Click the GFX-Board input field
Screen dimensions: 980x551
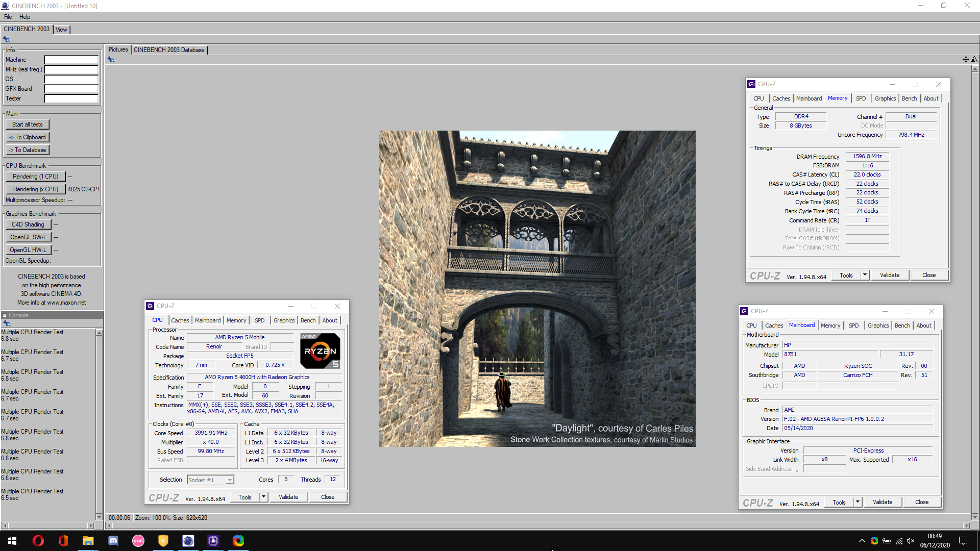[x=71, y=89]
